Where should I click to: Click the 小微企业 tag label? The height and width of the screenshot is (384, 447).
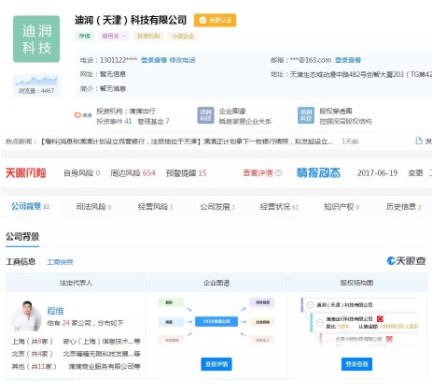click(x=183, y=36)
